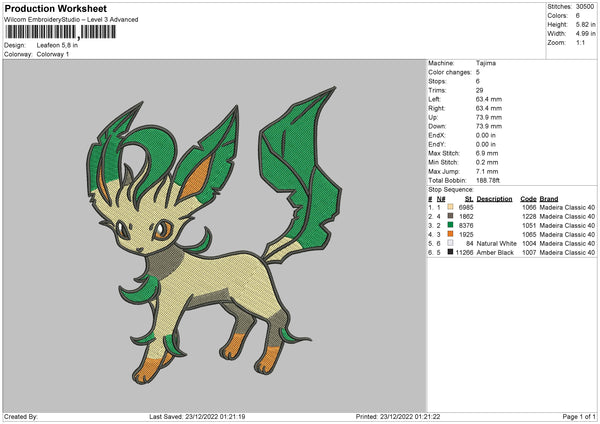Click the 'Page 1 of 1' indicator
600x424 pixels.
pyautogui.click(x=579, y=417)
